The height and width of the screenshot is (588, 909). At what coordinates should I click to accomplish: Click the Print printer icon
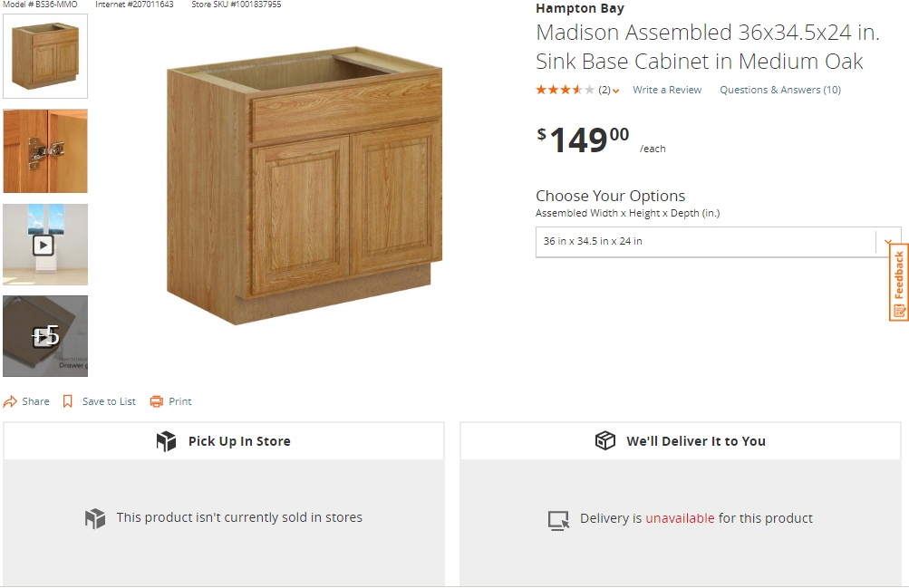click(x=157, y=401)
